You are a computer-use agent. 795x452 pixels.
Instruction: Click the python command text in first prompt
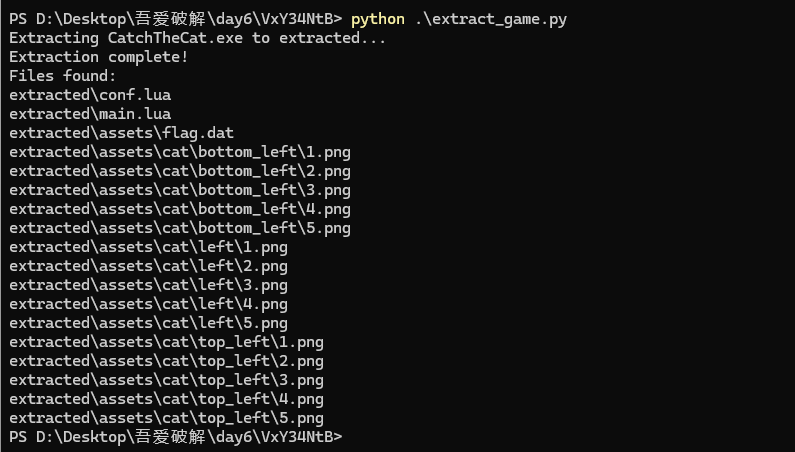coord(378,19)
